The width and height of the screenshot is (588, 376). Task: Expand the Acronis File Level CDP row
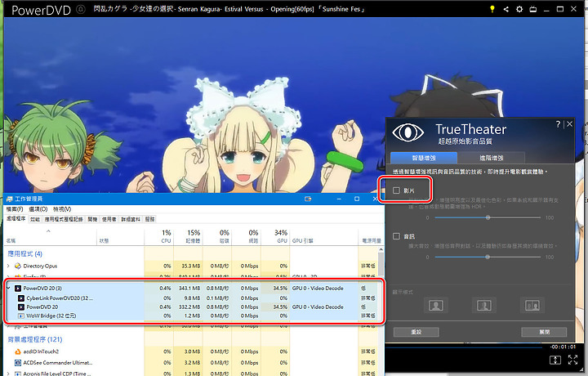pyautogui.click(x=8, y=374)
